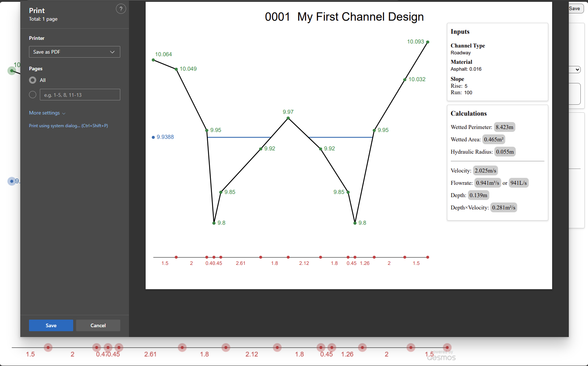This screenshot has width=588, height=366.
Task: Click the 2.61 distance label in the preview
Action: tap(241, 263)
